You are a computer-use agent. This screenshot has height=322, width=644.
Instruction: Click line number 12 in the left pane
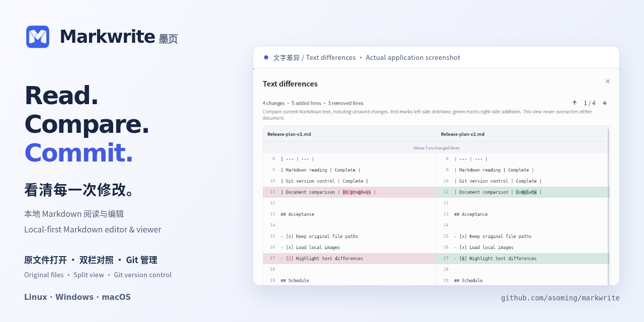coord(272,203)
